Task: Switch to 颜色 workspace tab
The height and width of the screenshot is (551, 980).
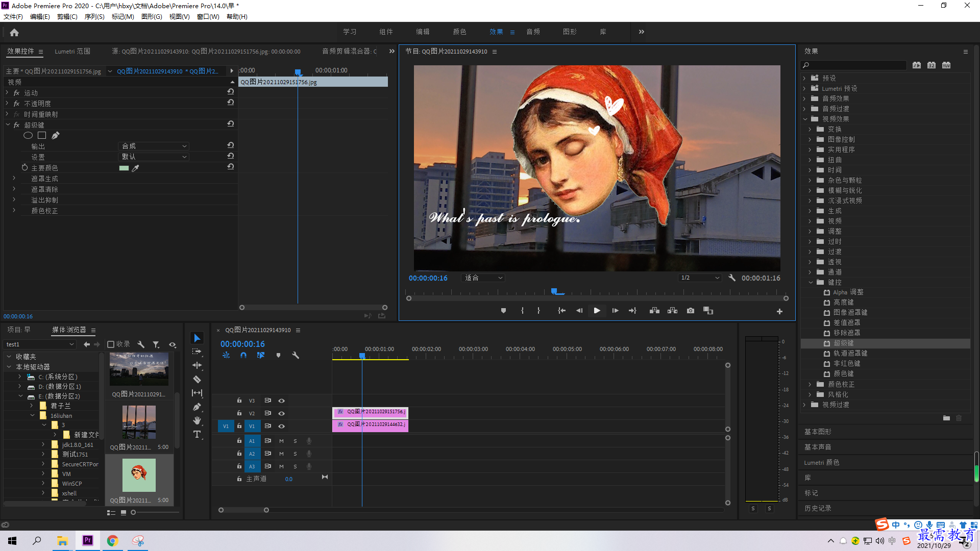Action: [x=459, y=32]
